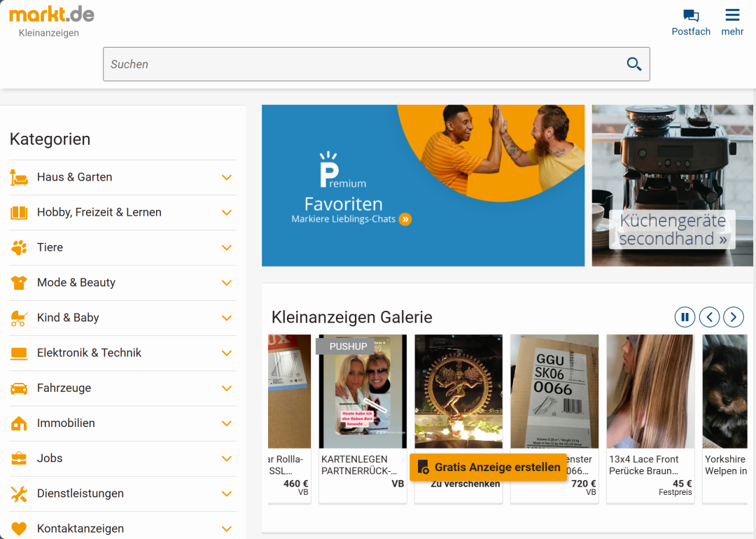Click the wrench icon for Dienstleistungen
The width and height of the screenshot is (756, 539).
(x=19, y=493)
